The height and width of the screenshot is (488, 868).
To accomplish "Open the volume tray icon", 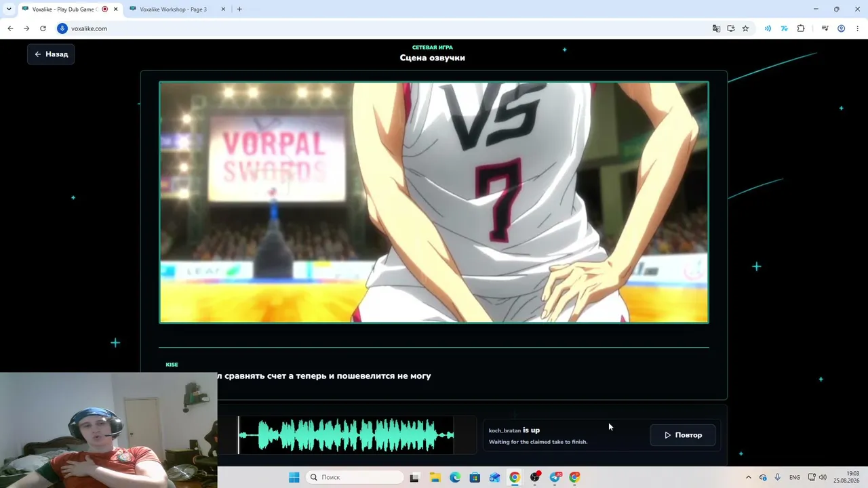I will (823, 477).
